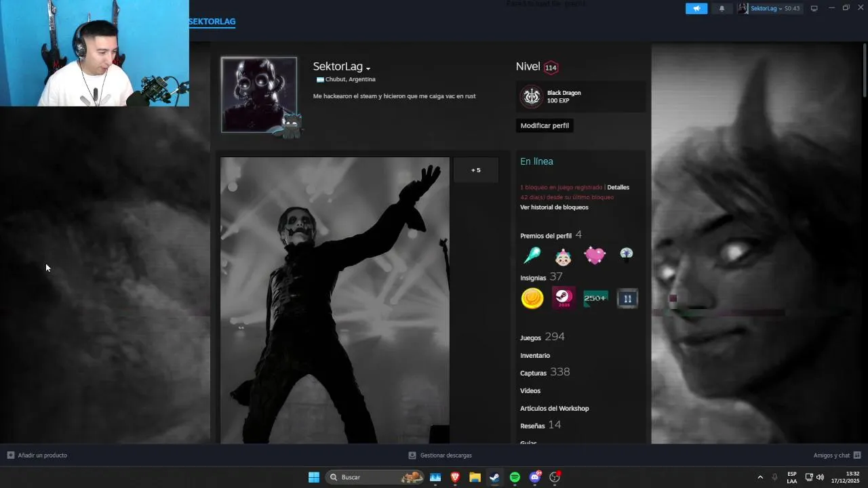Open network tray icon
This screenshot has width=868, height=488.
(x=809, y=477)
